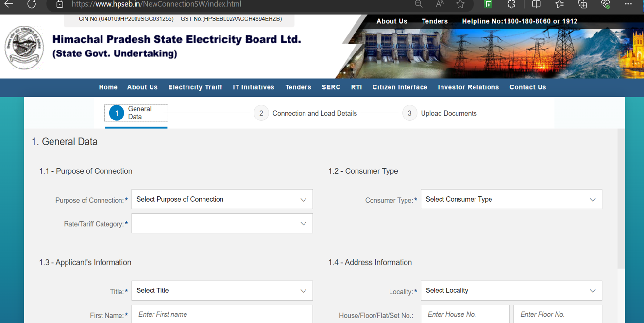Open Home in navigation menu

(x=108, y=87)
